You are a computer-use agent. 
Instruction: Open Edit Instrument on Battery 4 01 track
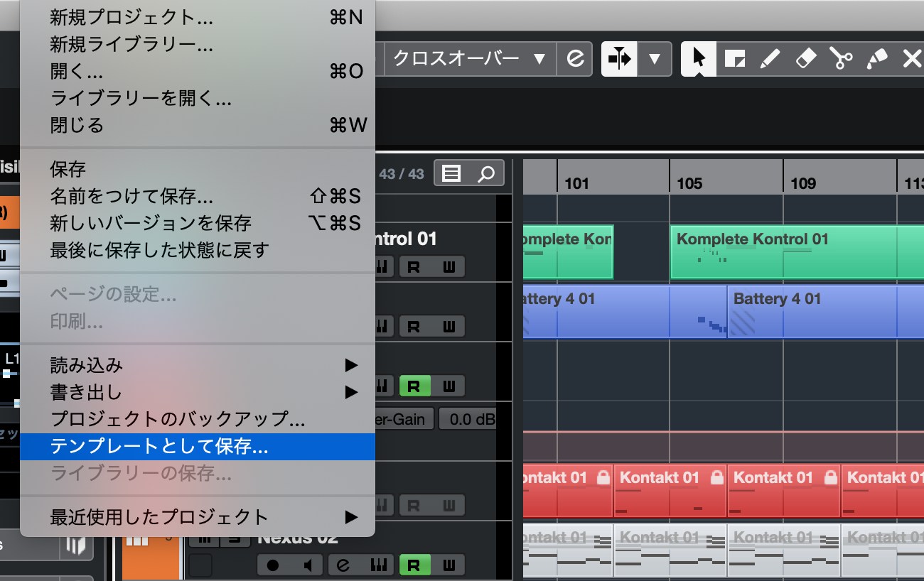(x=382, y=327)
